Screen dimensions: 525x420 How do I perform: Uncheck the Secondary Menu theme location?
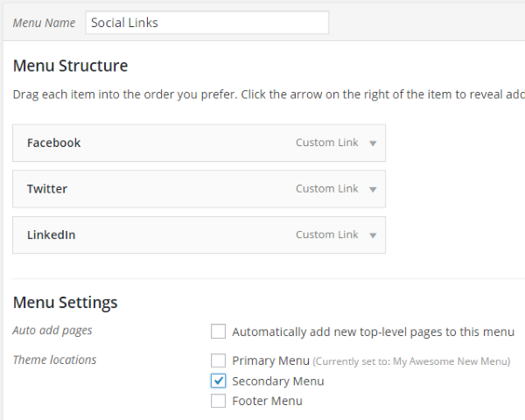(218, 381)
